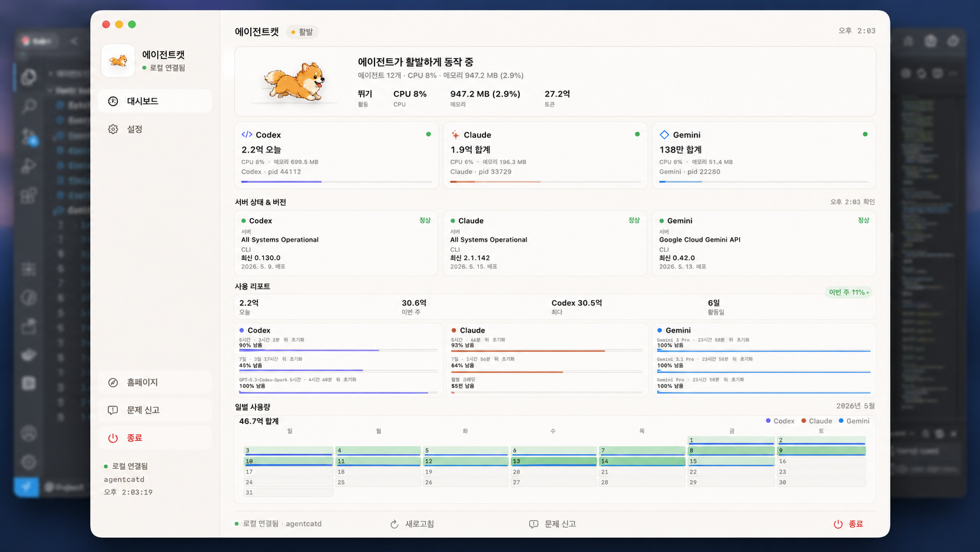Click the '27.2억' token stat in header
980x552 pixels.
[557, 94]
